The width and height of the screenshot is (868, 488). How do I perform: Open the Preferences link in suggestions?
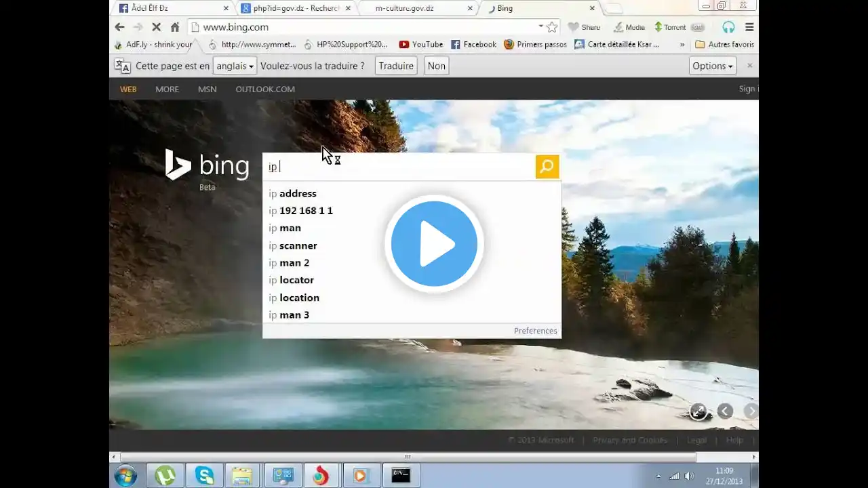click(535, 331)
